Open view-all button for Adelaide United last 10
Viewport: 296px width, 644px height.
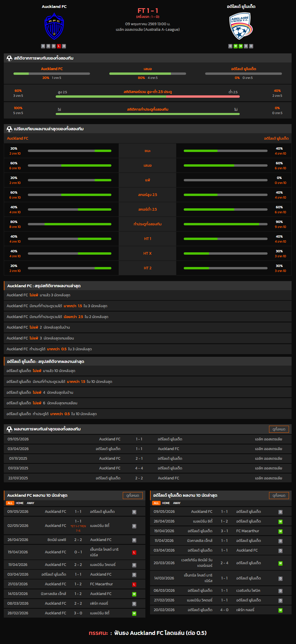279,495
